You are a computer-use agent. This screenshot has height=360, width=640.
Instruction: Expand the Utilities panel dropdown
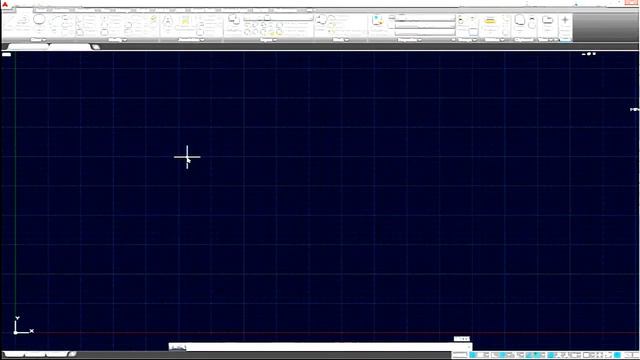point(494,40)
